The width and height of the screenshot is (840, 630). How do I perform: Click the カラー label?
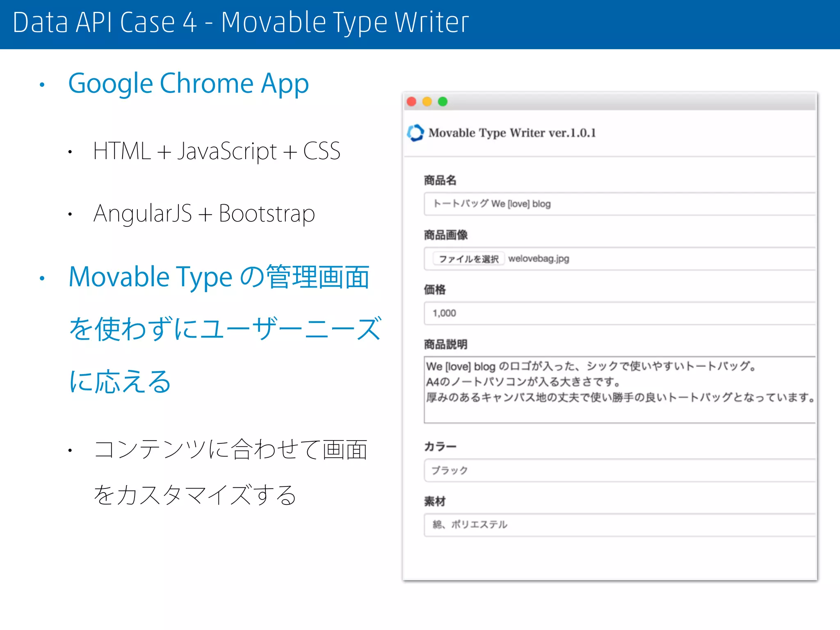pyautogui.click(x=440, y=446)
